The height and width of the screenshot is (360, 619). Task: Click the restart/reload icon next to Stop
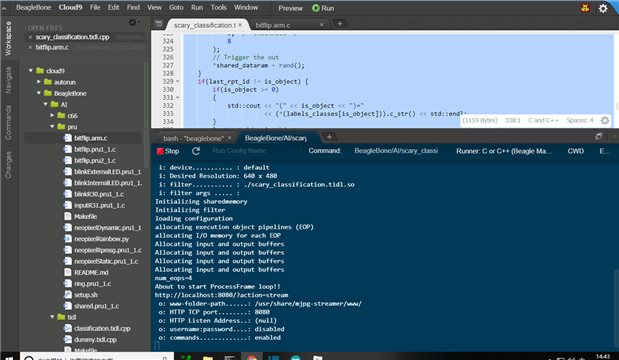click(196, 151)
